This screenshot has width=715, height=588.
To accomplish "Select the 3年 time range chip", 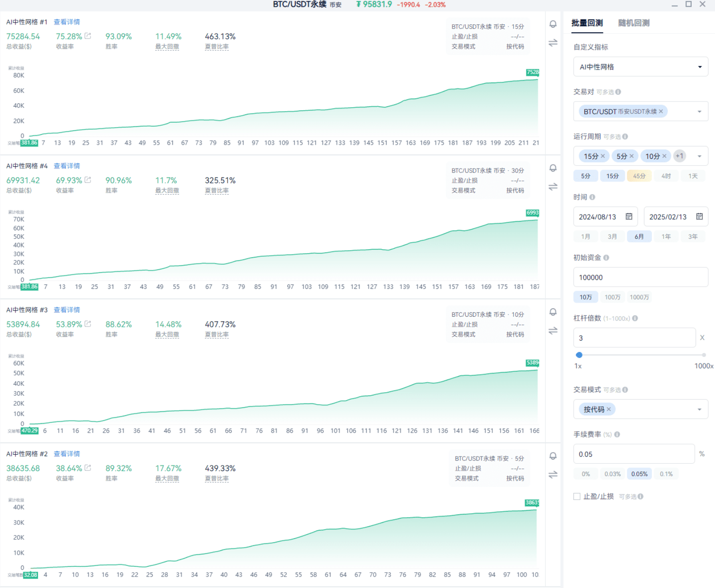I will click(693, 236).
